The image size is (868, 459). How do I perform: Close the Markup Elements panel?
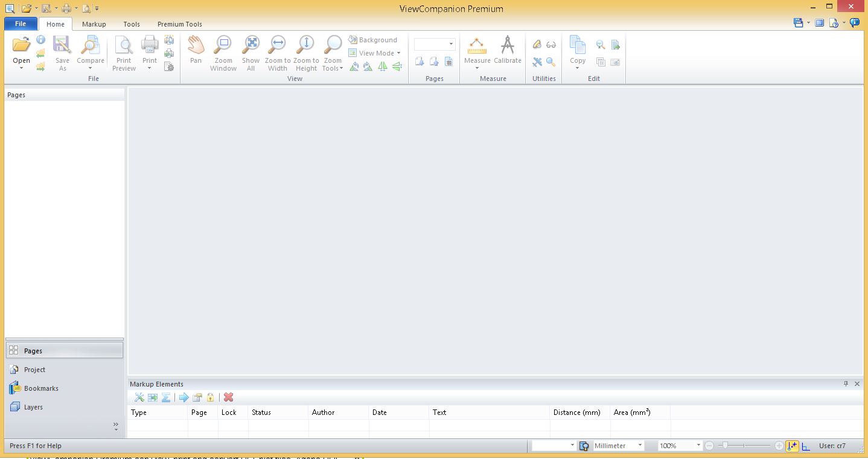pyautogui.click(x=857, y=384)
